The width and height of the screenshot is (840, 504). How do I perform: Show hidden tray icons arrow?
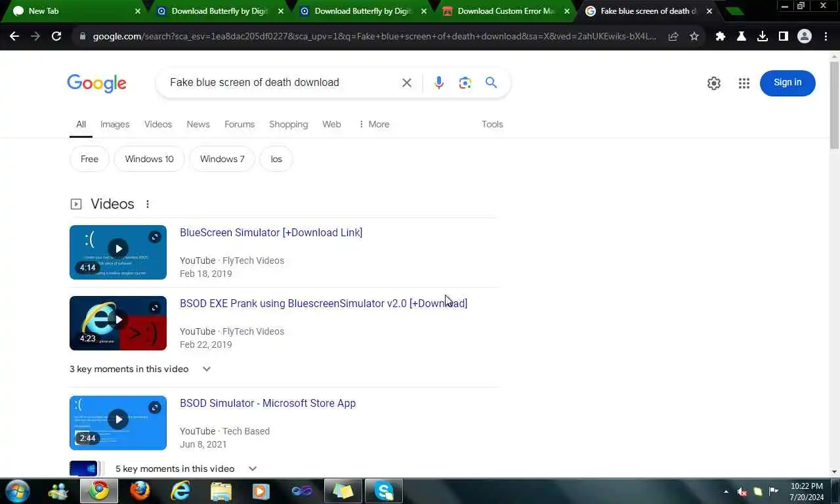[x=726, y=492]
